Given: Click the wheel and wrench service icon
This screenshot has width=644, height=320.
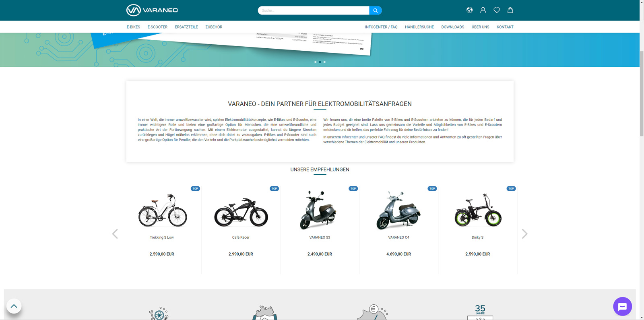Looking at the screenshot, I should coord(159,313).
